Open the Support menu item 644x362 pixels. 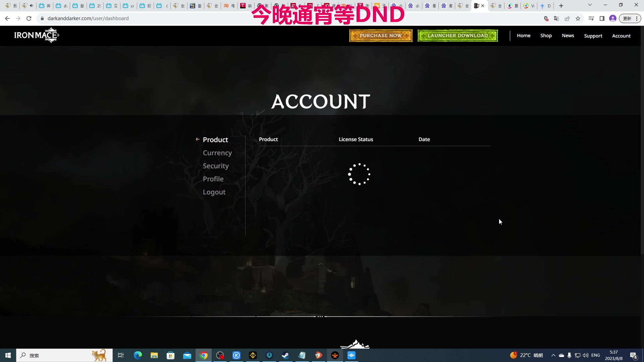(593, 36)
